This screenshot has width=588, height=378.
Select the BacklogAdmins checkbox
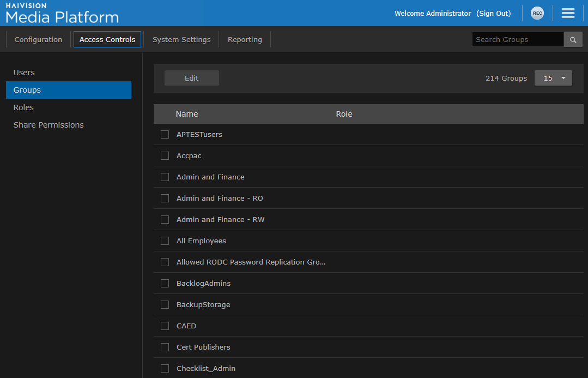165,283
